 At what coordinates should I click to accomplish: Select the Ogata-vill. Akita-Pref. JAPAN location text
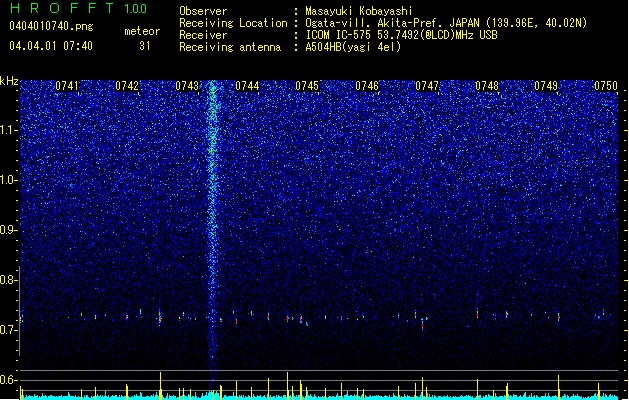(x=446, y=23)
